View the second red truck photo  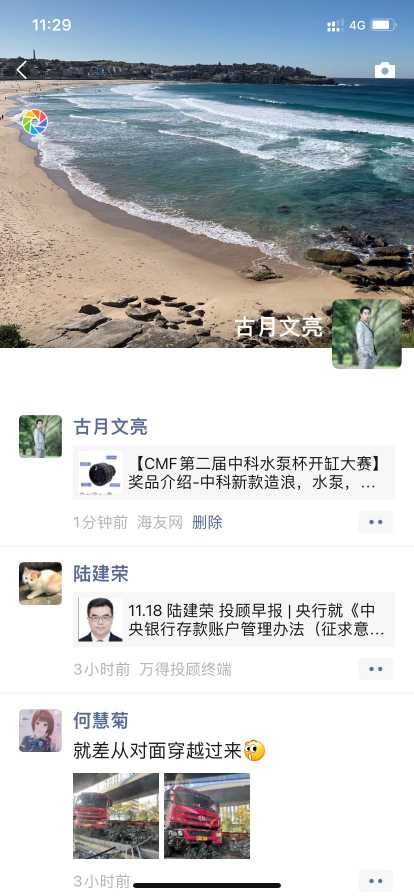207,815
